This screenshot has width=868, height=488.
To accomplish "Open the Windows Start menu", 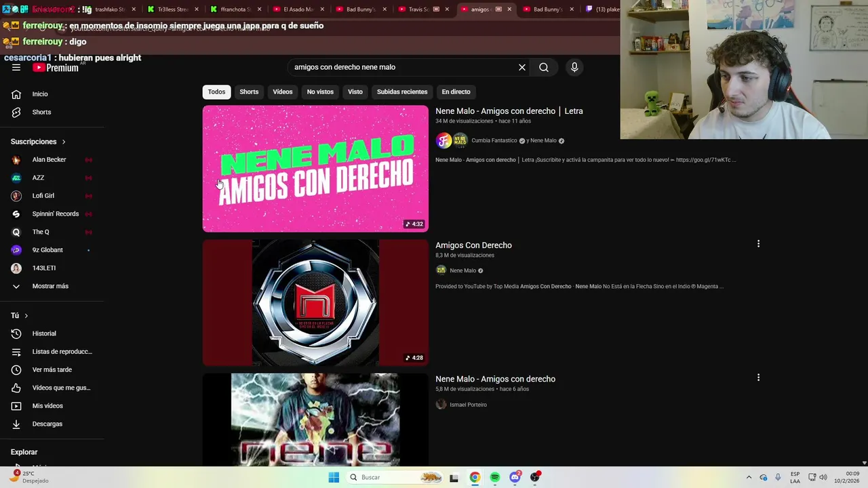I will pyautogui.click(x=334, y=477).
